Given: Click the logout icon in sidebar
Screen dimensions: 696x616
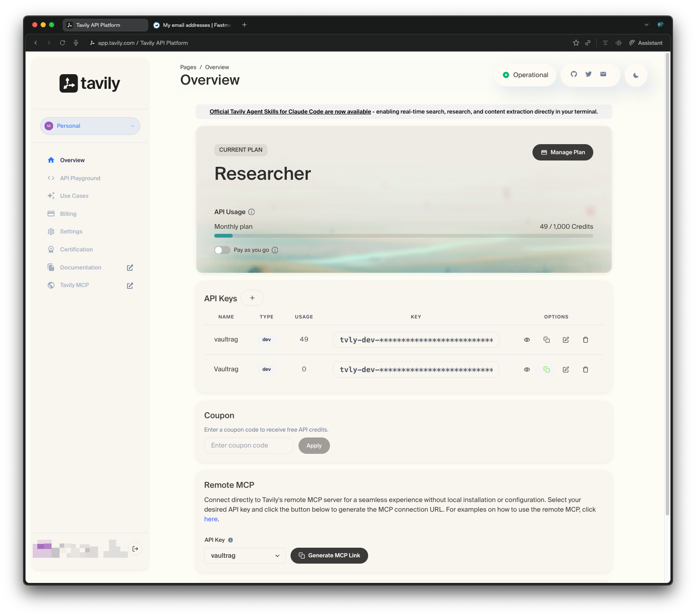Looking at the screenshot, I should pos(135,549).
